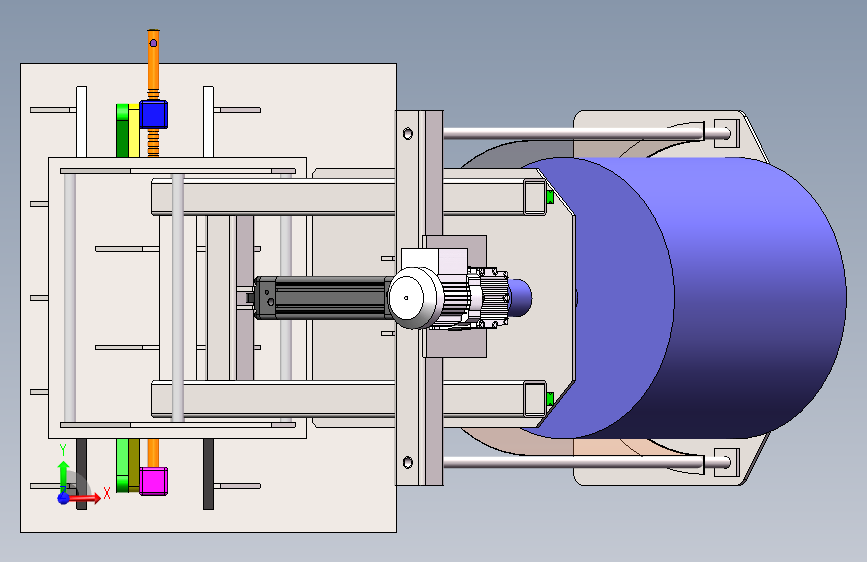The width and height of the screenshot is (867, 562).
Task: Select the small blue shaft end behind the gearbox
Action: pyautogui.click(x=520, y=298)
